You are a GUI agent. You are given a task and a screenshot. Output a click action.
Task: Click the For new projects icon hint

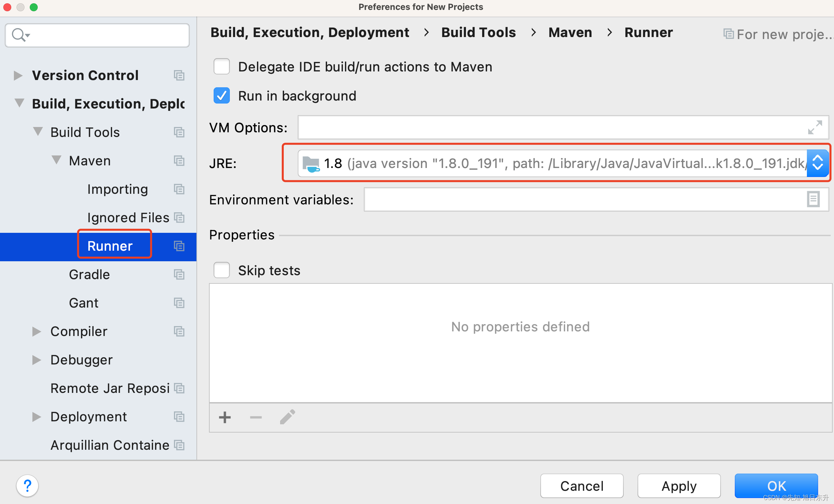(x=728, y=34)
